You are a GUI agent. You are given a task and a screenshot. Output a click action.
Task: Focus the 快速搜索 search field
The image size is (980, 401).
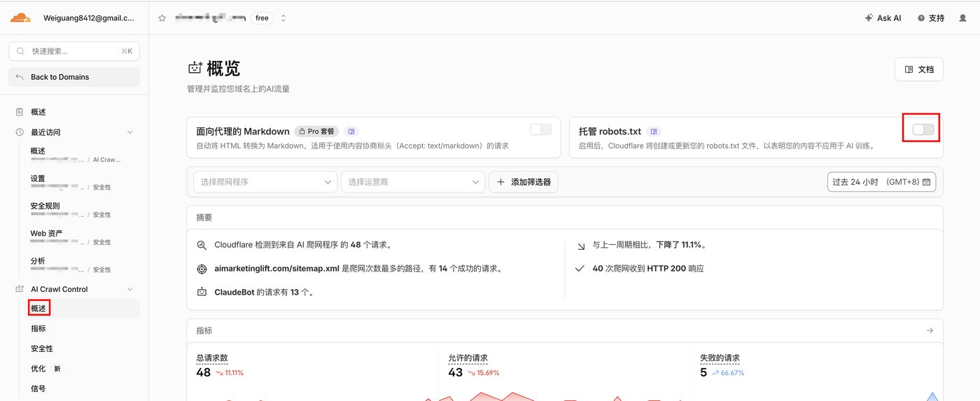[x=74, y=51]
